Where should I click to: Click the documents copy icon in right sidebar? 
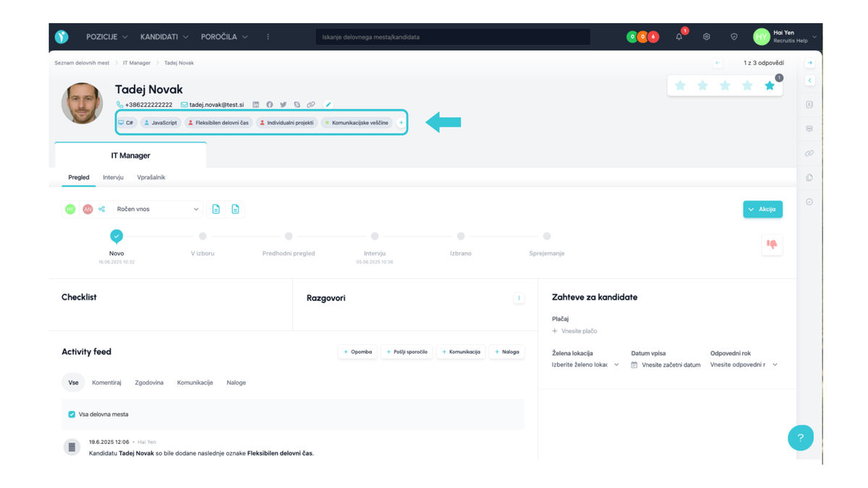point(809,177)
